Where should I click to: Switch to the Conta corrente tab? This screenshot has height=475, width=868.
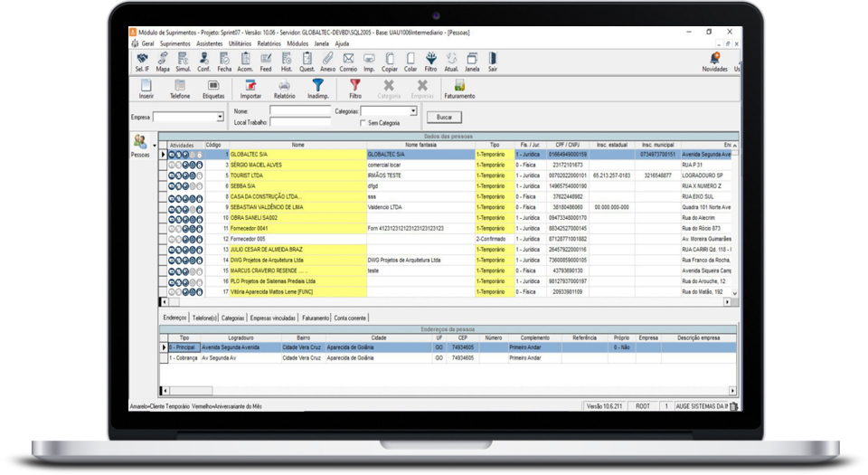[350, 318]
